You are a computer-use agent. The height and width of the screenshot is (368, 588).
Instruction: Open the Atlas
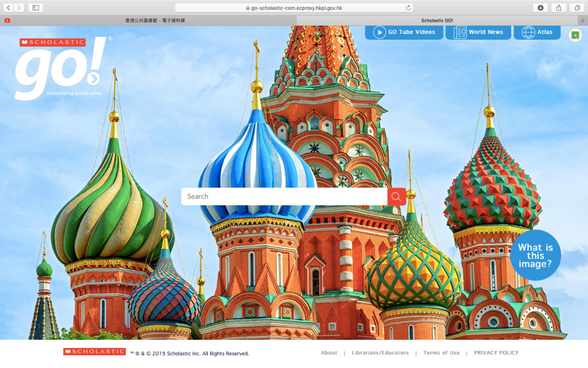pyautogui.click(x=537, y=32)
